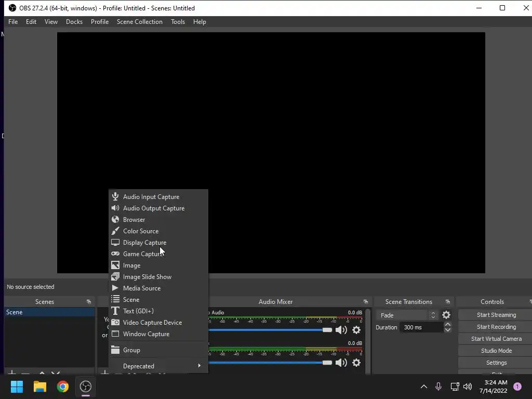Viewport: 532px width, 399px height.
Task: Mute the upper audio mixer track
Action: tap(341, 330)
